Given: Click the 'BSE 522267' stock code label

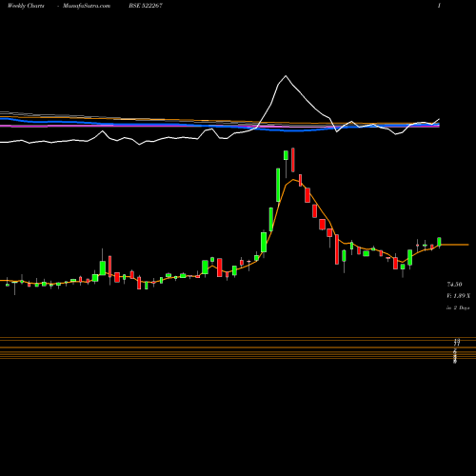Looking at the screenshot, I should pyautogui.click(x=146, y=6).
